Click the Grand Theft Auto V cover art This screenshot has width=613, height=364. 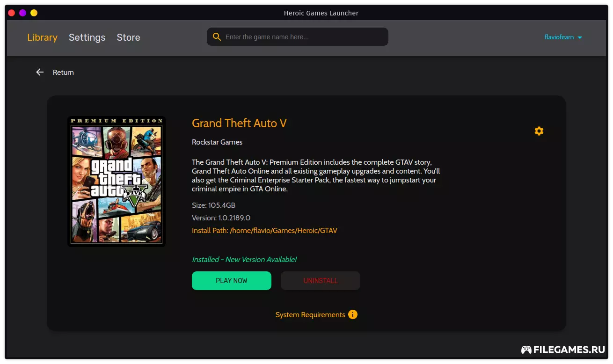click(x=117, y=181)
